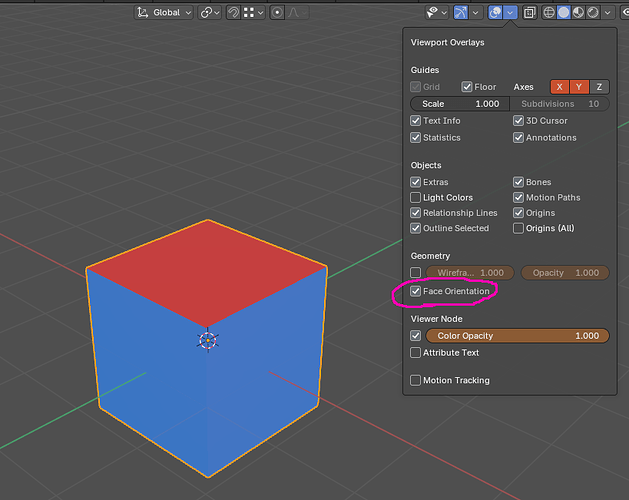Switch to solid shading icon

point(563,12)
